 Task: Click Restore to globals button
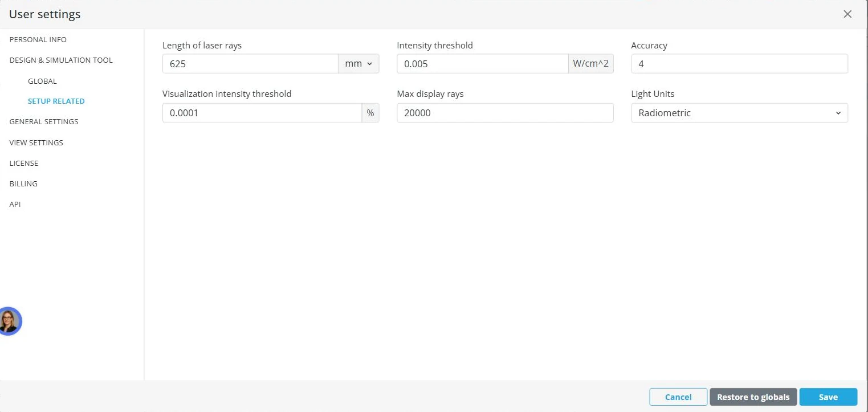(x=753, y=397)
